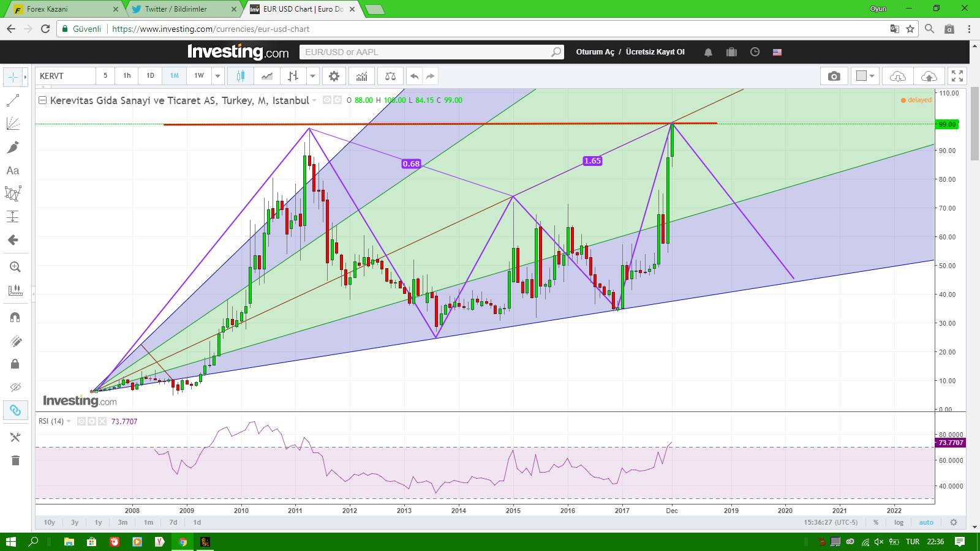Enter fullscreen chart mode
Viewport: 980px width, 551px height.
coord(957,76)
